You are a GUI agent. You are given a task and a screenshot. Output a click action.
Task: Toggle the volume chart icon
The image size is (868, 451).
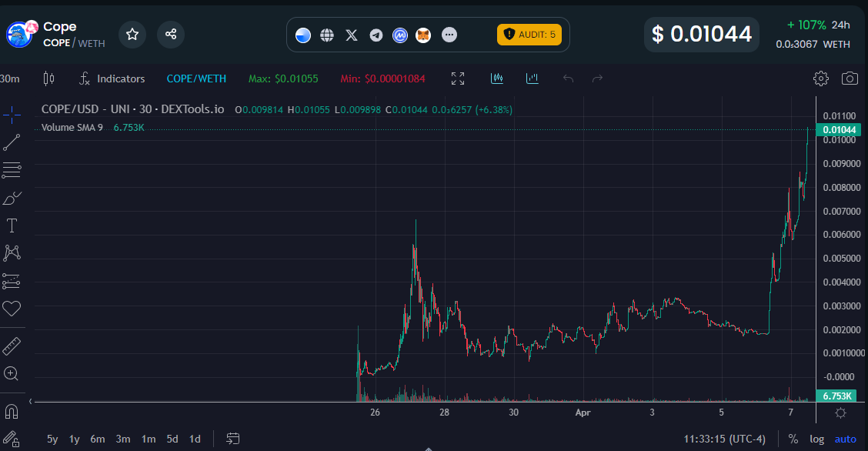click(532, 79)
